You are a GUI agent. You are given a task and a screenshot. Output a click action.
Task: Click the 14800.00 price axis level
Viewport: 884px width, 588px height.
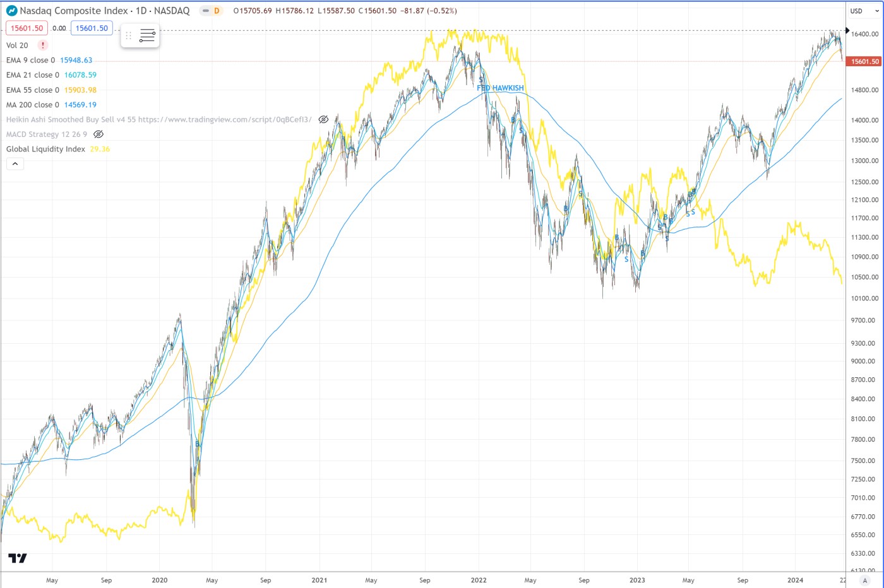tap(864, 90)
